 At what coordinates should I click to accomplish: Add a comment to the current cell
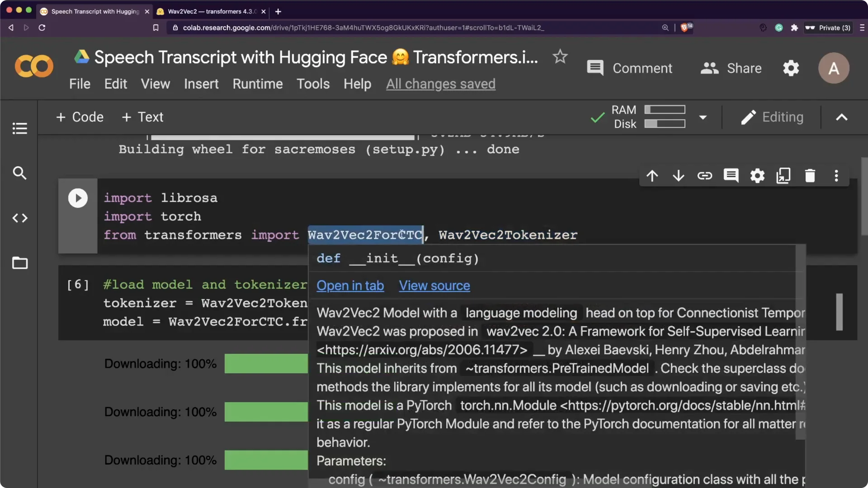click(731, 176)
